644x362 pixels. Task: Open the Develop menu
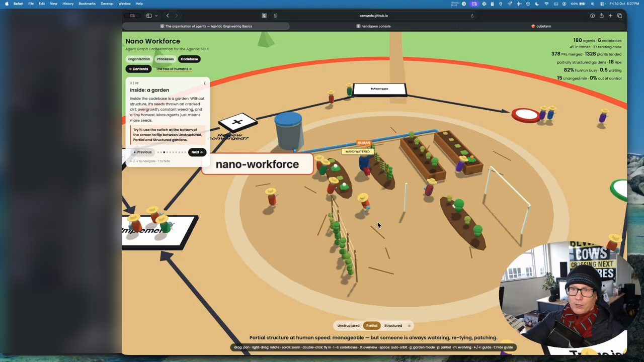click(107, 4)
